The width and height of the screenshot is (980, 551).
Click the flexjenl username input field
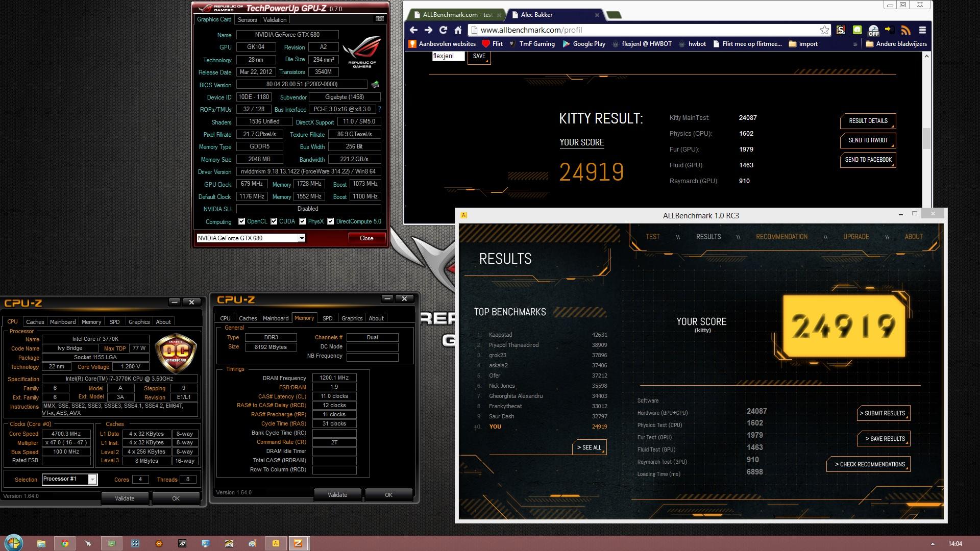point(448,56)
